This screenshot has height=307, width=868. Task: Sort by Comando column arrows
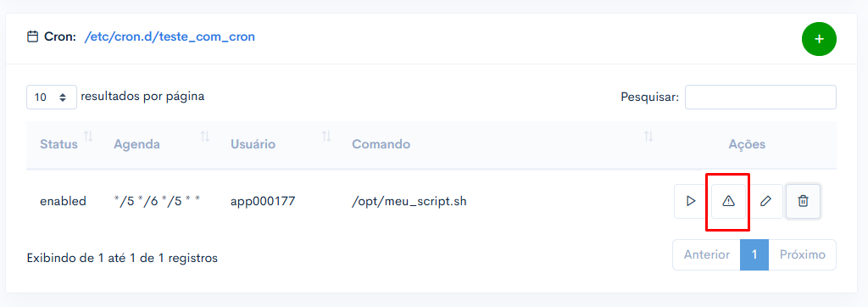click(x=648, y=137)
